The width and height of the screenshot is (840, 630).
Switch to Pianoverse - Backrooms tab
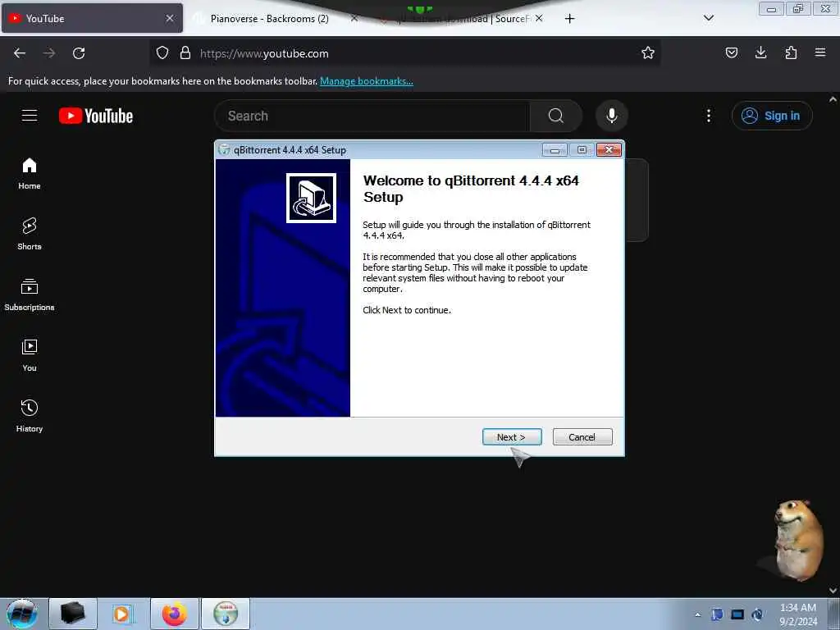(x=269, y=18)
